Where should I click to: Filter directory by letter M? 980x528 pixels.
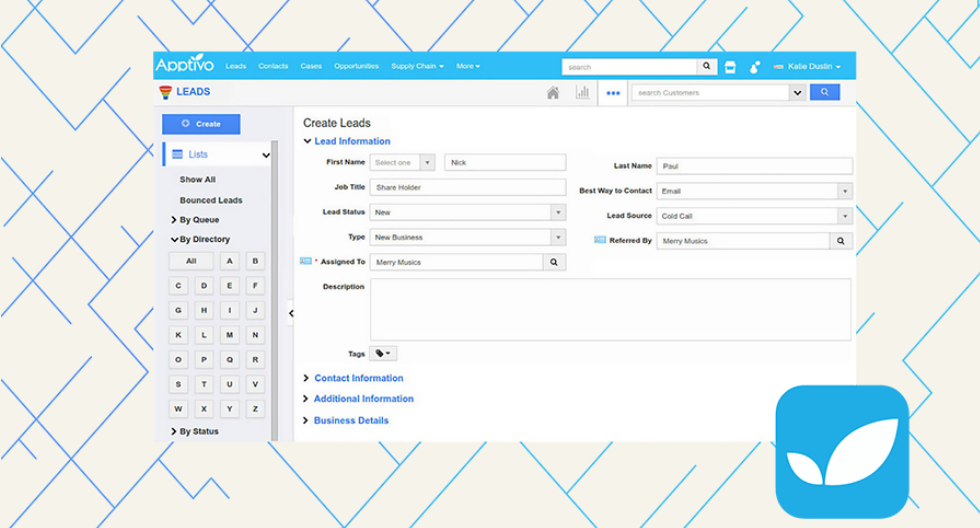[x=229, y=335]
